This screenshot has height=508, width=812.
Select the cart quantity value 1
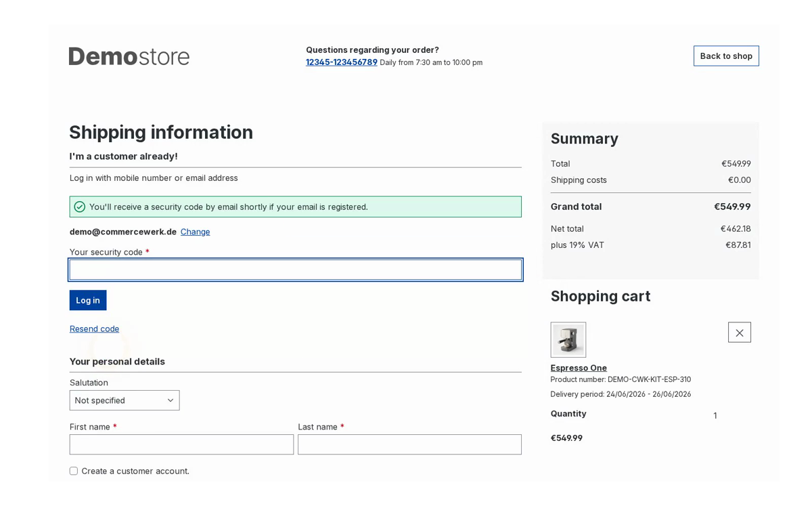coord(715,416)
